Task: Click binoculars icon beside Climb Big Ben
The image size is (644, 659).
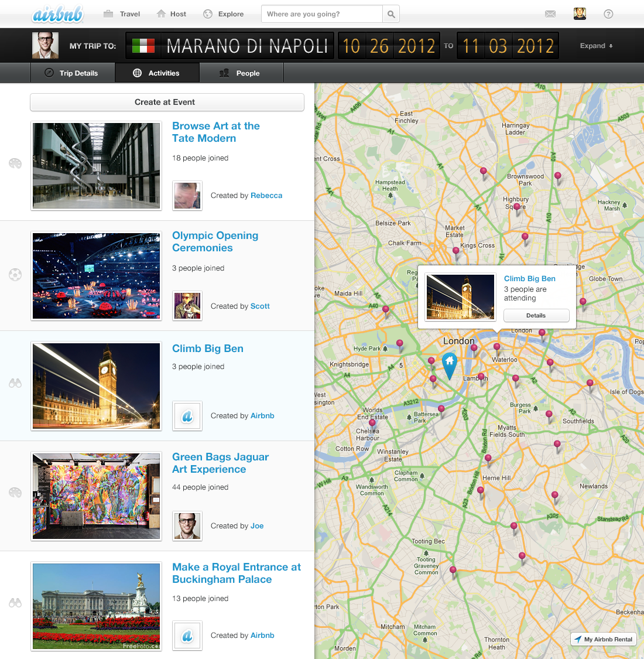Action: [x=15, y=383]
